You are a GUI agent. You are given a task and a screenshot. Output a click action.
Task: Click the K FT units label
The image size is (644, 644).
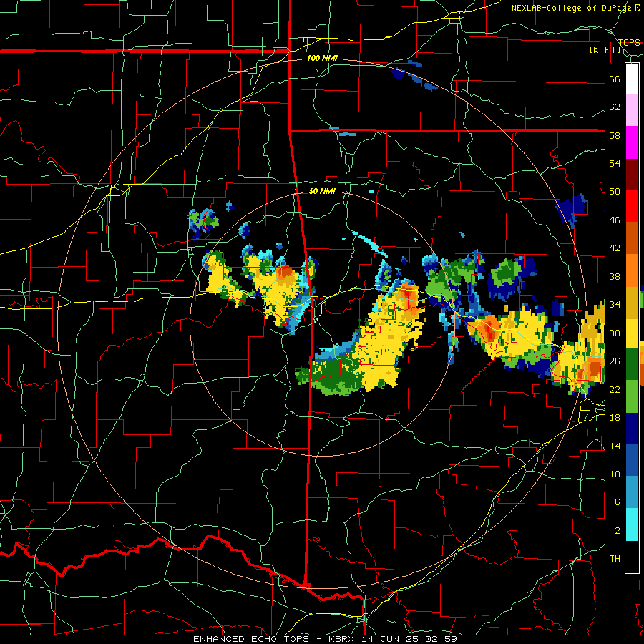(605, 50)
